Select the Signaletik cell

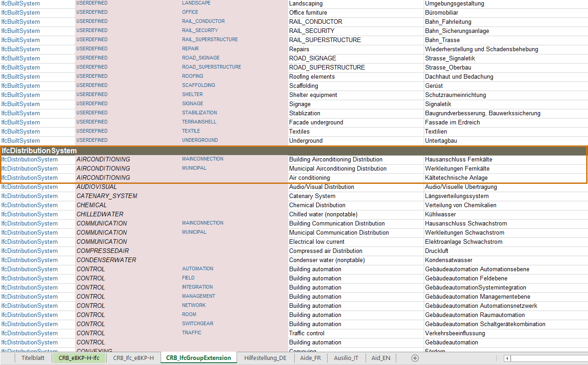point(506,104)
